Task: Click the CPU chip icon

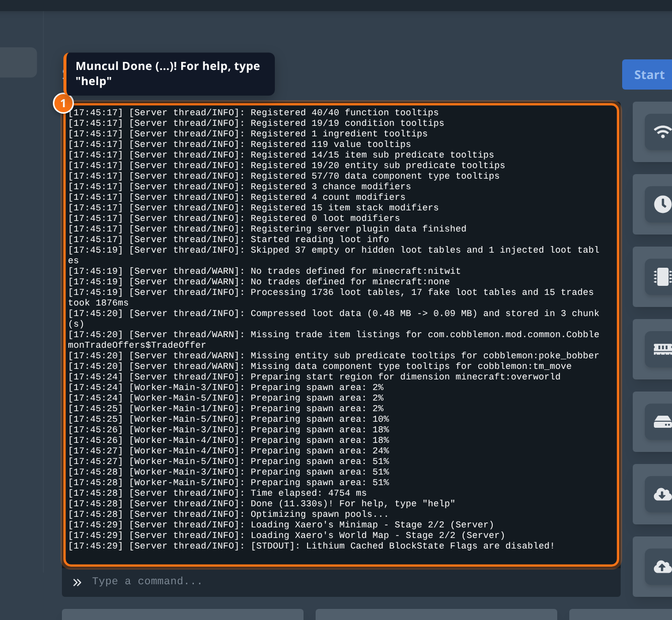Action: coord(662,277)
